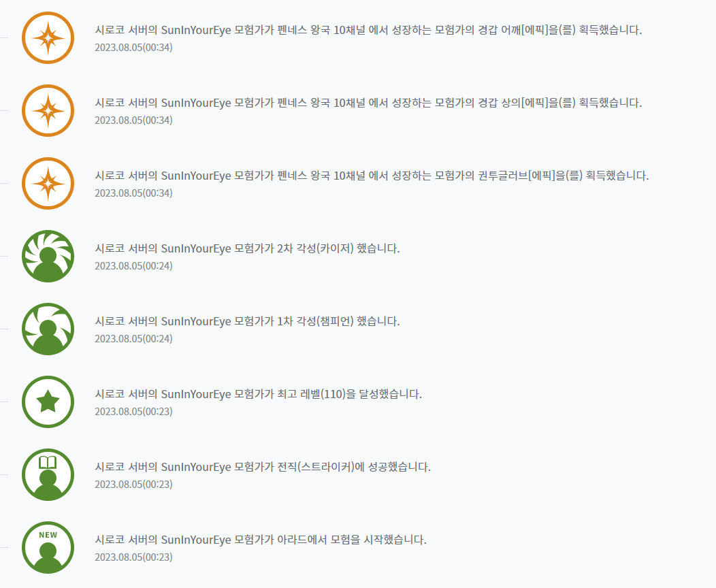Select the 아라드에서 모험을 시작 message
716x588 pixels.
260,540
